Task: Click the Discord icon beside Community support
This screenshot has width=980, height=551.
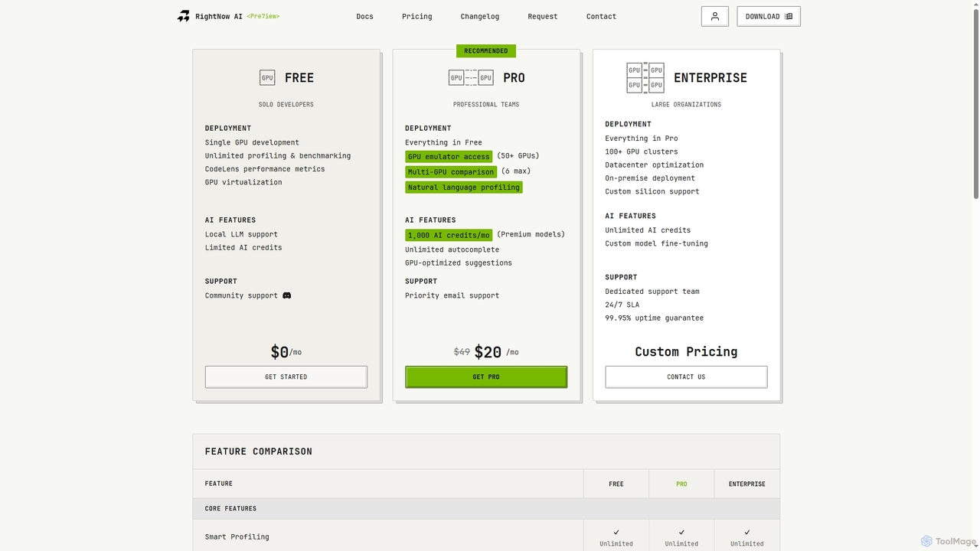Action: 287,295
